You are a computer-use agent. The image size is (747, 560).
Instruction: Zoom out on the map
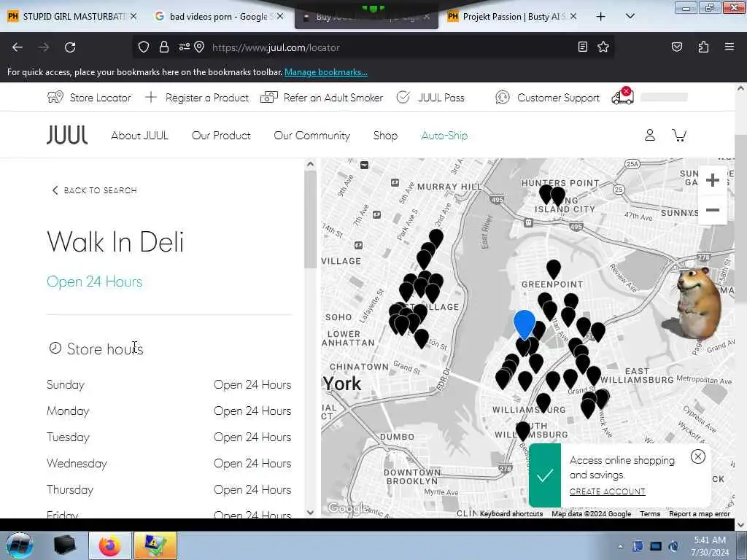(712, 210)
